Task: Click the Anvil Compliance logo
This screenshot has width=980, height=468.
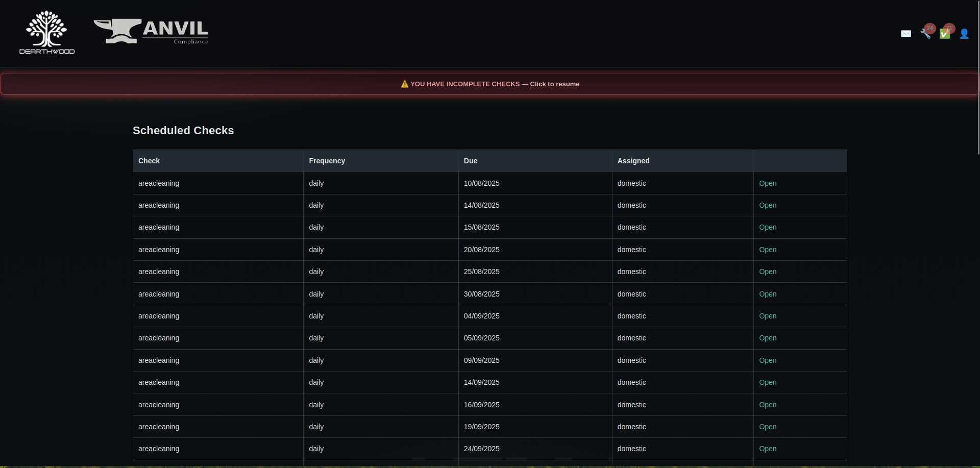Action: (x=151, y=32)
